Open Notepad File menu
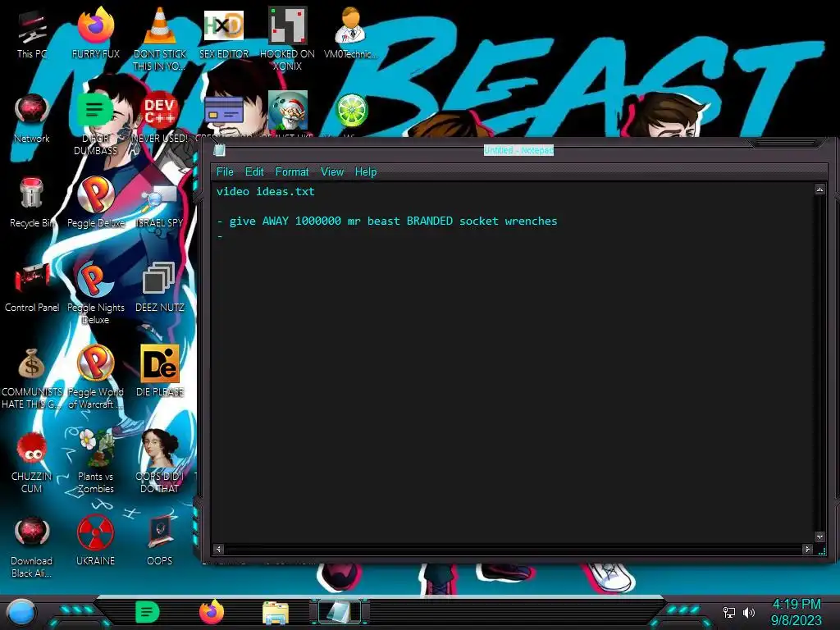Screen dimensions: 840x630 click(225, 172)
